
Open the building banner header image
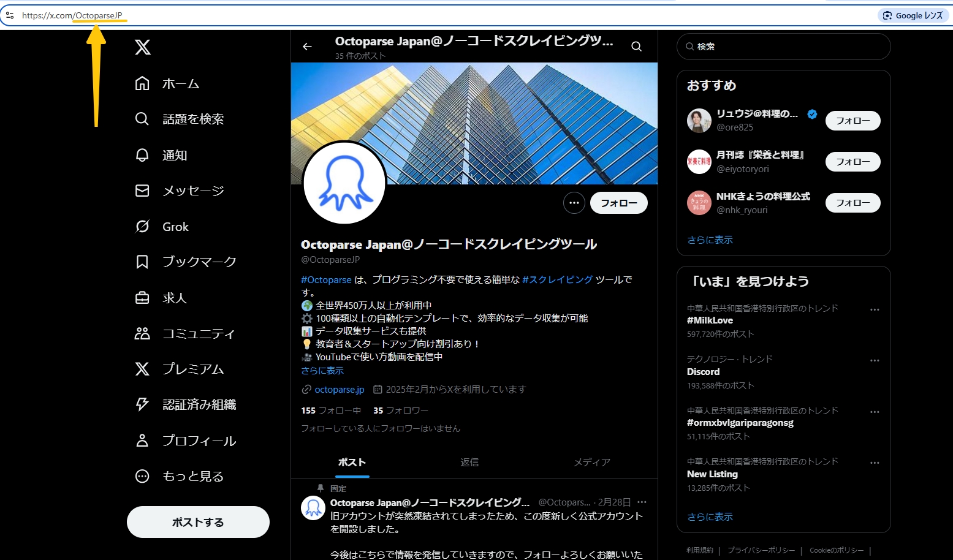474,123
